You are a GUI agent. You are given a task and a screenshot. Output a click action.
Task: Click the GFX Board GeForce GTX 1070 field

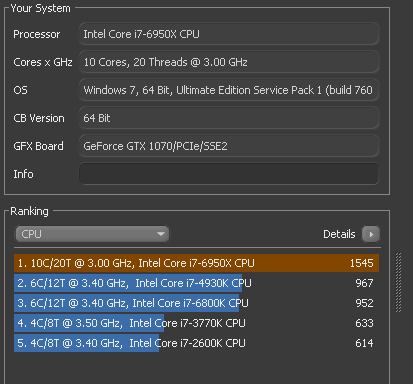click(x=229, y=146)
